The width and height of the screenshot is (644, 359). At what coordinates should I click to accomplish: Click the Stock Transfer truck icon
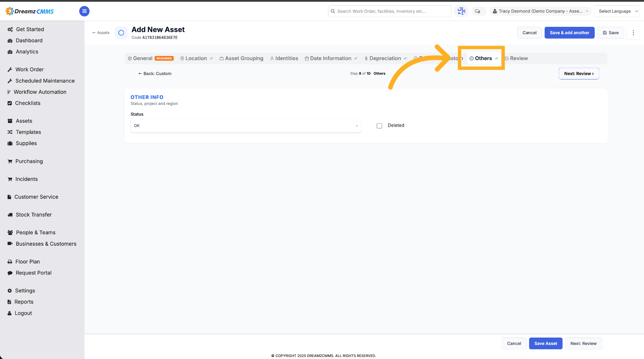pyautogui.click(x=10, y=215)
